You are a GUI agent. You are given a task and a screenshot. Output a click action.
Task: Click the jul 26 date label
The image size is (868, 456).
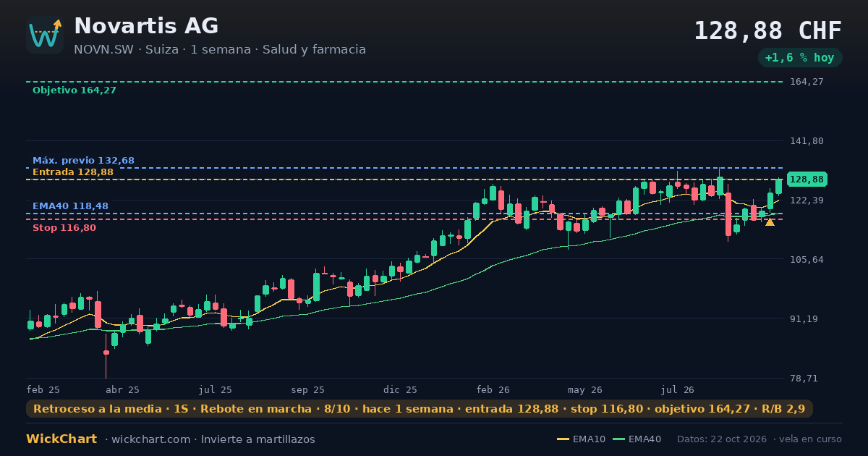tap(678, 390)
